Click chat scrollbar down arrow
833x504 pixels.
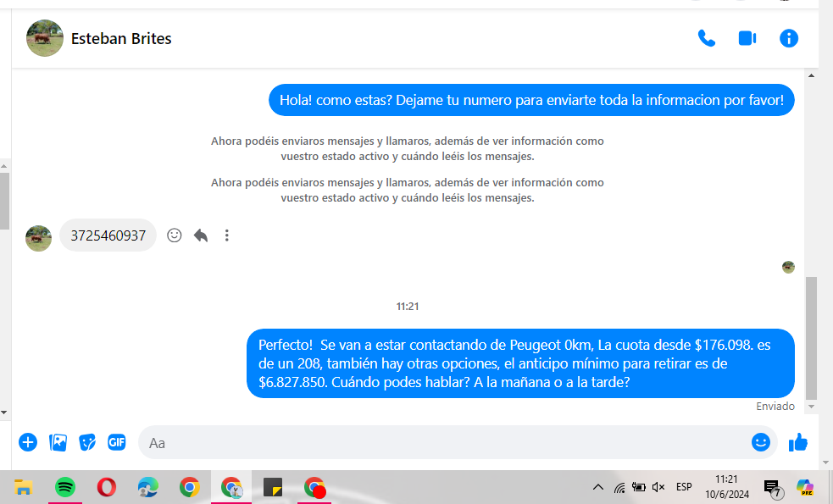click(x=811, y=407)
